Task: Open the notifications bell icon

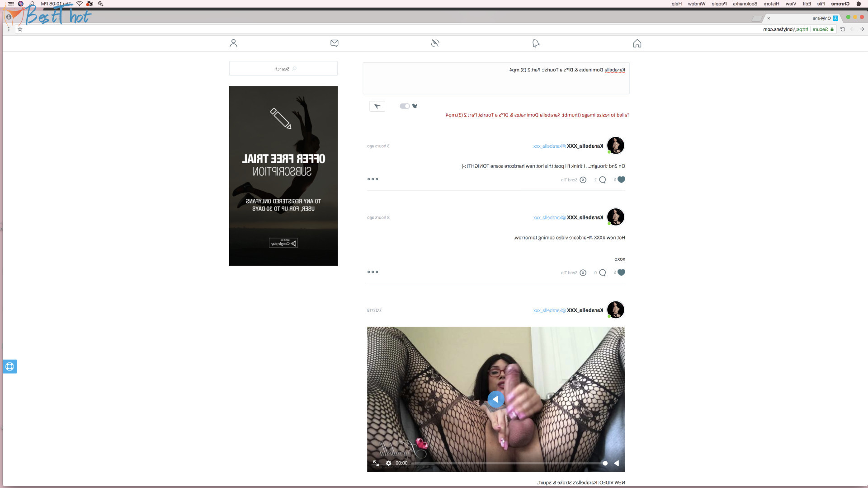Action: point(536,43)
